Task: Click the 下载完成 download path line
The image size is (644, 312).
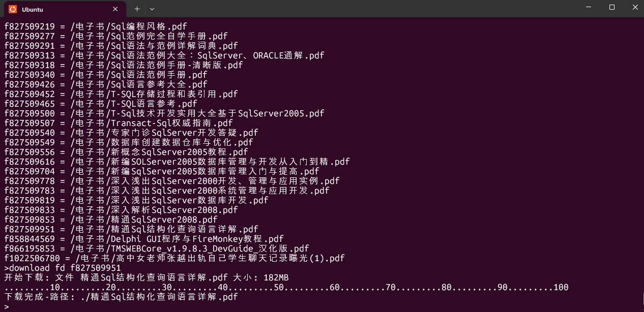Action: (121, 297)
